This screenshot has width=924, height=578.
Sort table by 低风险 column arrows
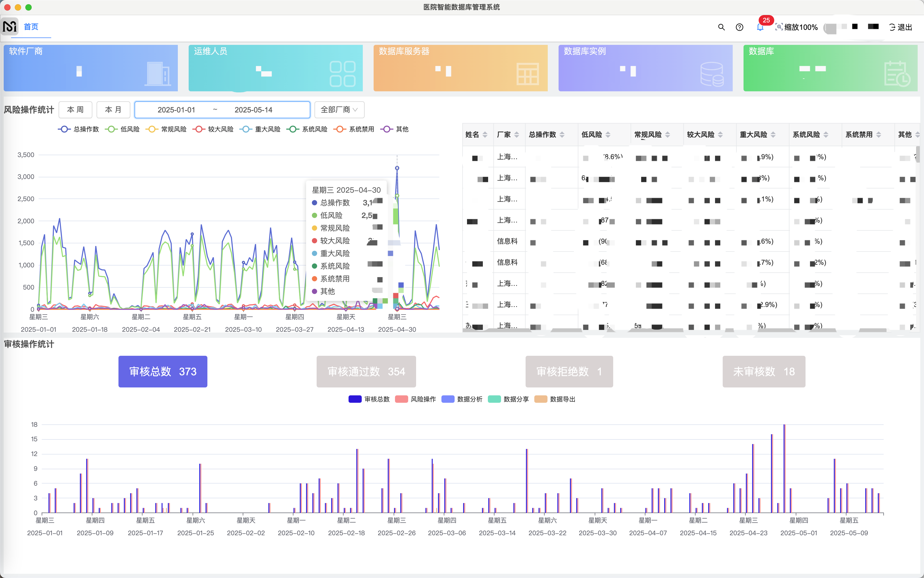608,135
